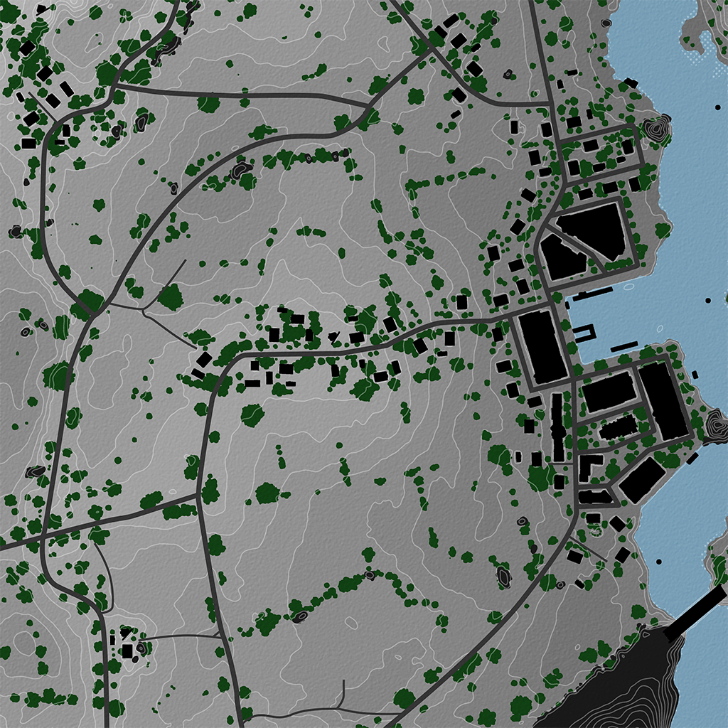
Task: Click the contoured rocky knoll on the northeastern shore
Action: (x=656, y=129)
